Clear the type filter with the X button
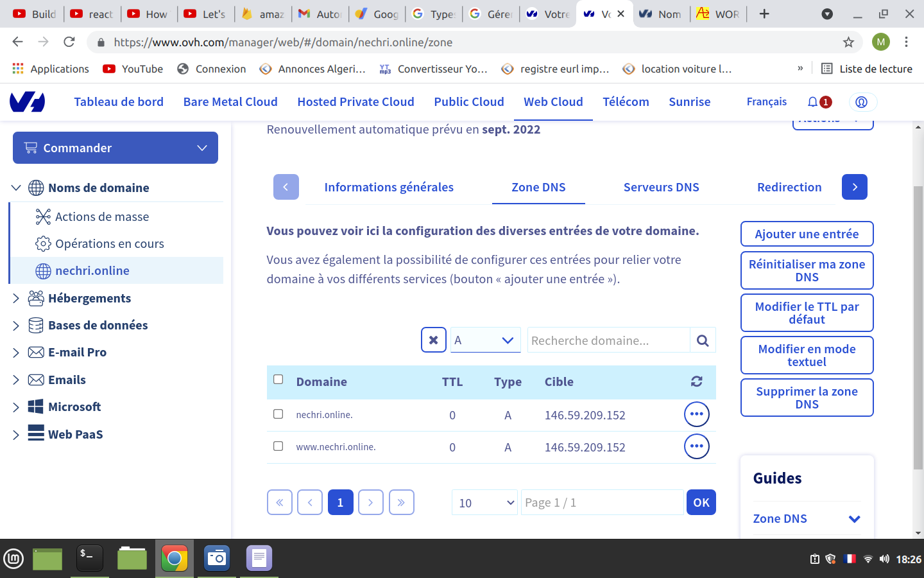The width and height of the screenshot is (924, 578). point(434,340)
